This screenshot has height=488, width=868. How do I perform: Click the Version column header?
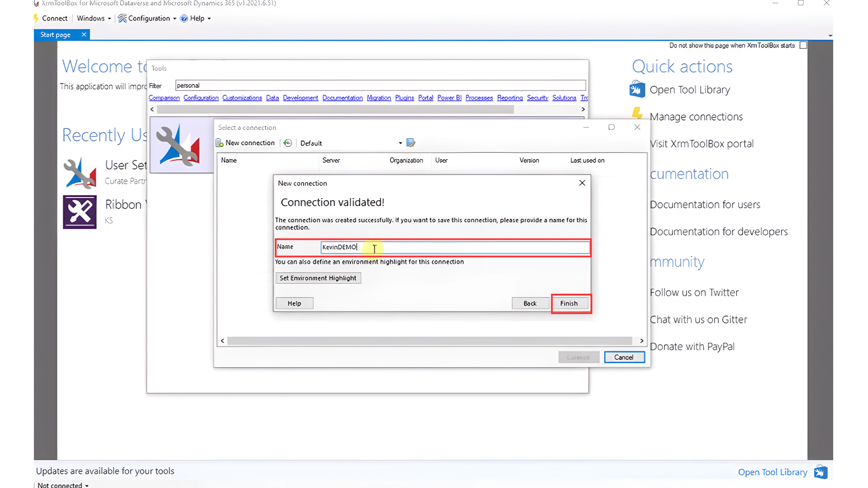point(529,160)
